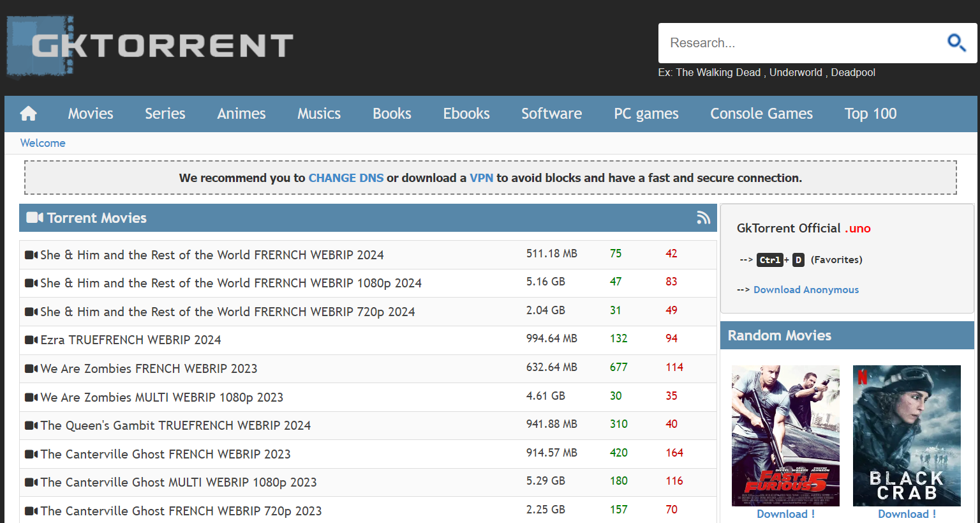Click Download under Fast & Furious 5

[x=785, y=514]
